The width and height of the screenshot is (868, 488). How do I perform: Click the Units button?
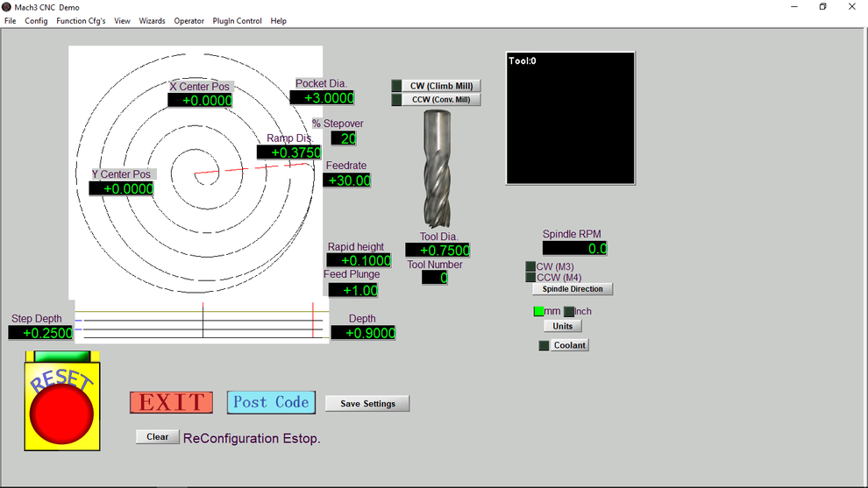[563, 326]
